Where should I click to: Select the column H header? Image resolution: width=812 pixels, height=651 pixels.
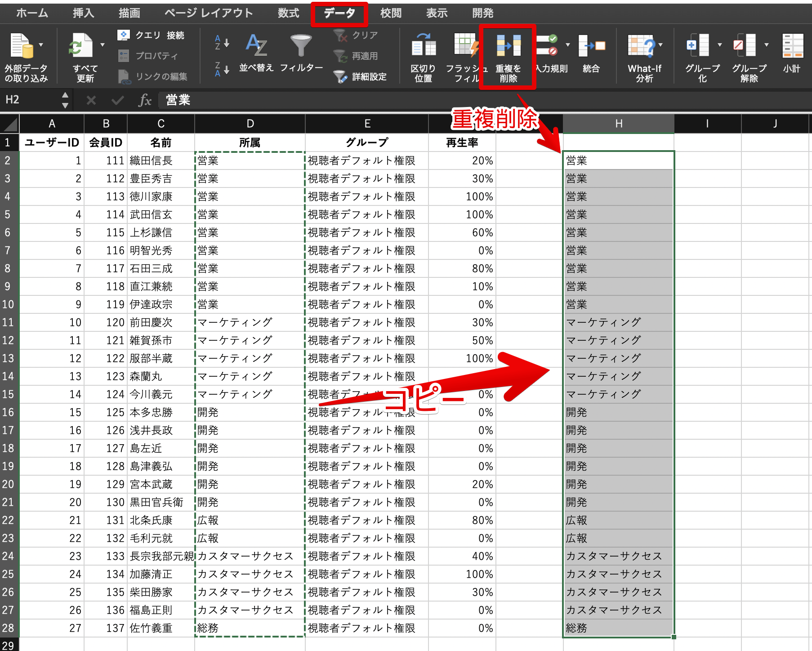(x=619, y=124)
